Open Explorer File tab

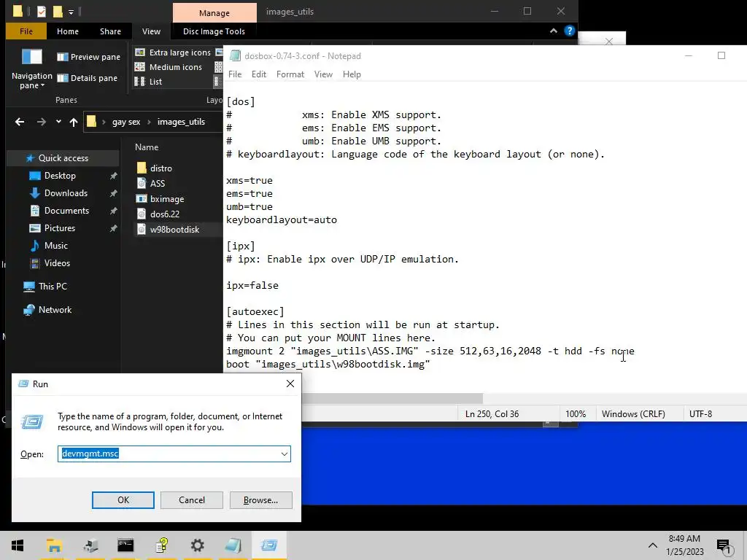[26, 31]
